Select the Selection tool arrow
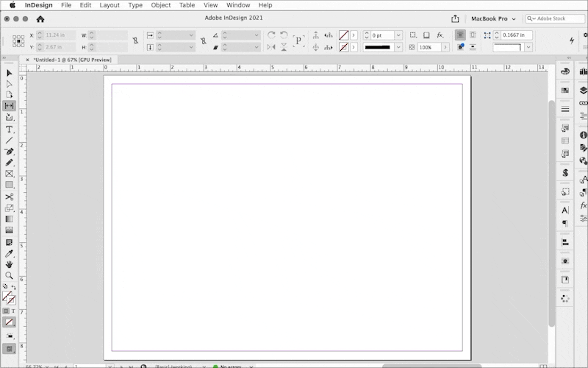The height and width of the screenshot is (368, 588). pos(9,73)
